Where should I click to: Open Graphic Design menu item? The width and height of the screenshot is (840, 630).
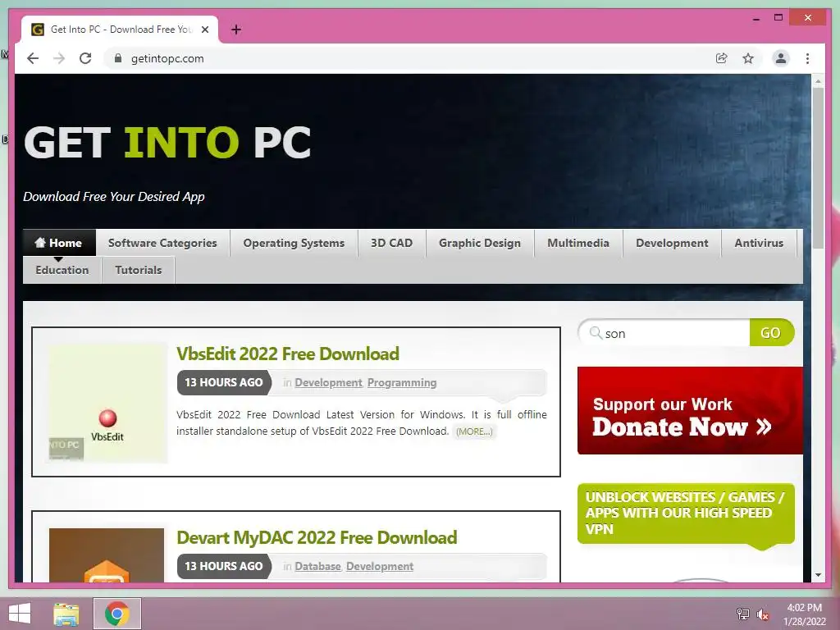(479, 243)
